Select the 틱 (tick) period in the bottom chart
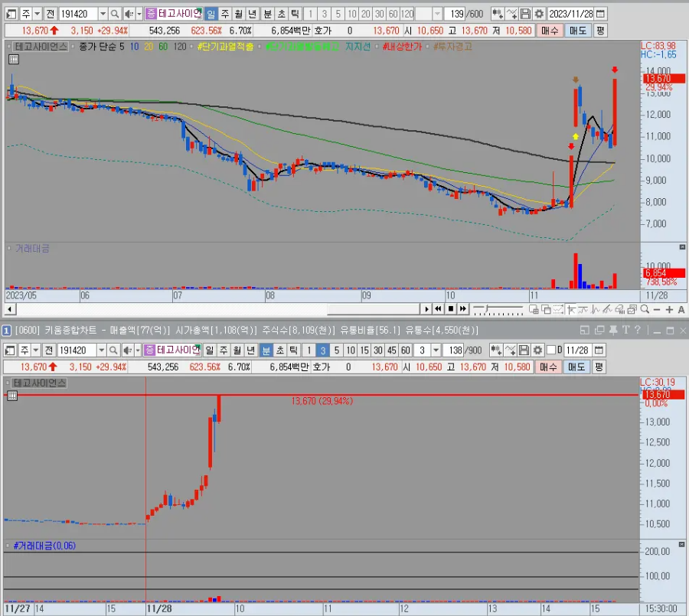 293,350
